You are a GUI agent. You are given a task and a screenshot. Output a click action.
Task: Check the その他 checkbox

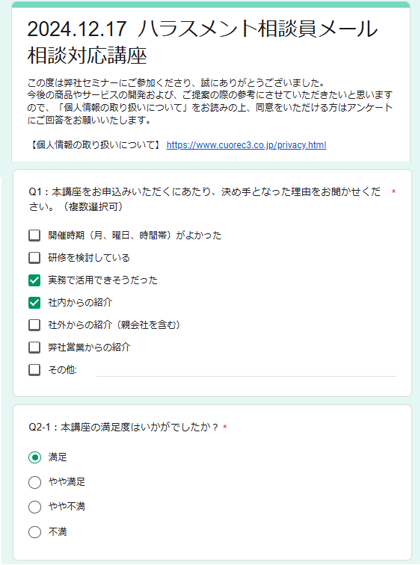(x=35, y=369)
